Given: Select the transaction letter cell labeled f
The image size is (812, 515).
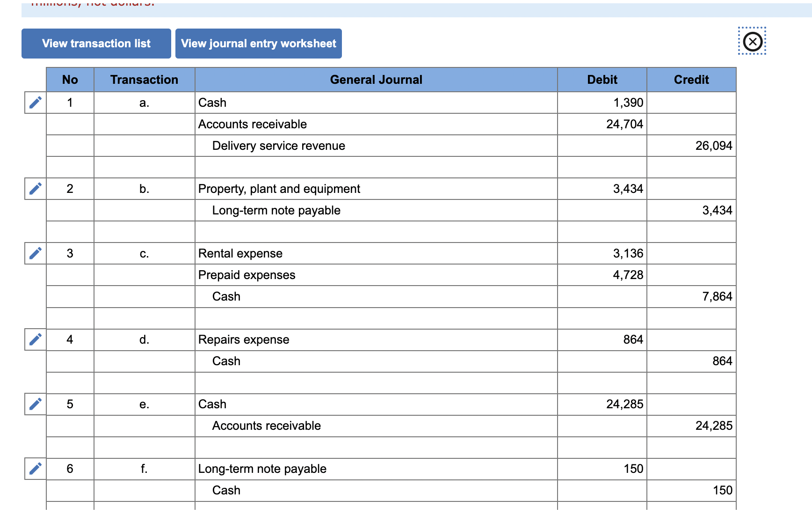Looking at the screenshot, I should click(x=144, y=469).
